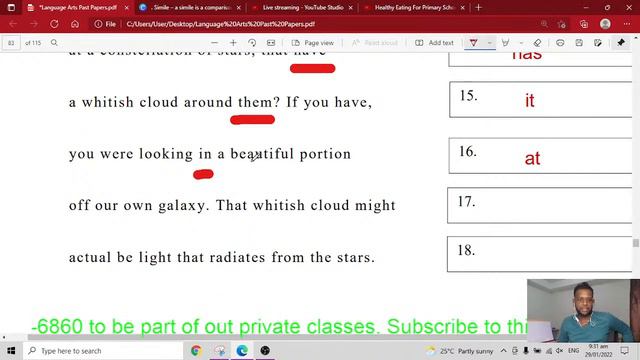This screenshot has width=640, height=360.
Task: Open the Page view options
Action: (313, 42)
